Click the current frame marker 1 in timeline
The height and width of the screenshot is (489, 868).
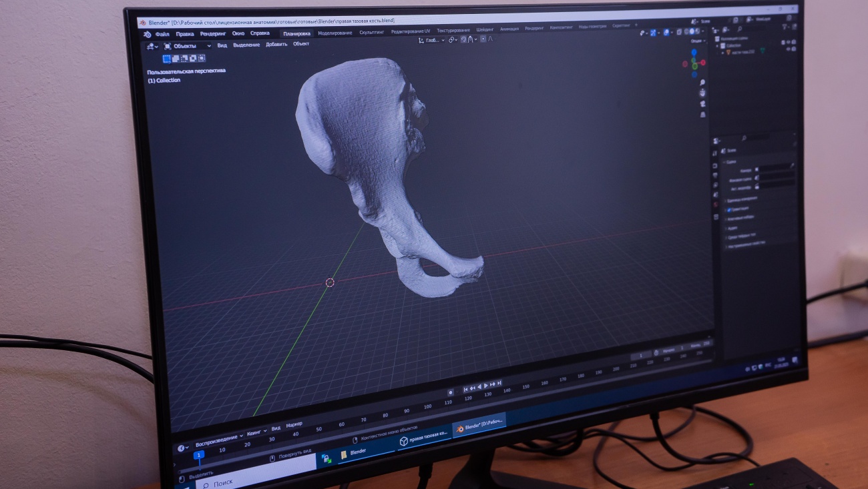pyautogui.click(x=198, y=455)
